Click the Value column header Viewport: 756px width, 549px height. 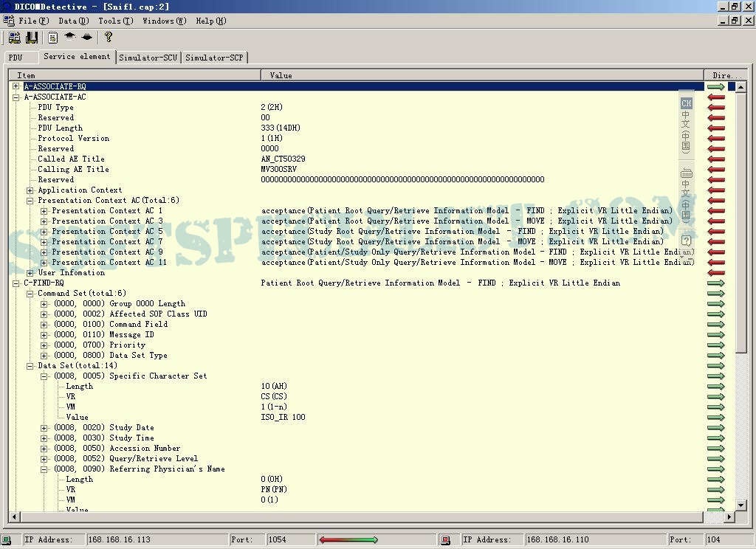(x=481, y=75)
